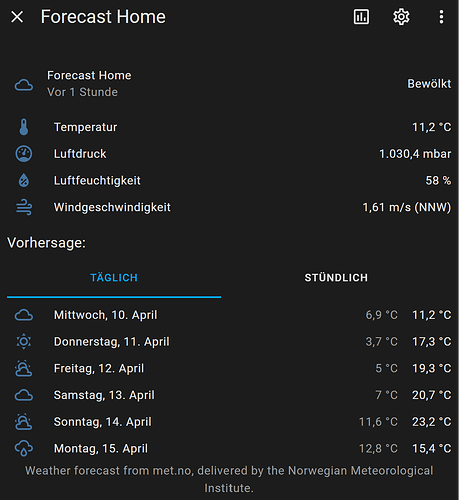Viewport: 459px width, 500px height.
Task: Click the Forecast Home dialog title
Action: coord(103,17)
